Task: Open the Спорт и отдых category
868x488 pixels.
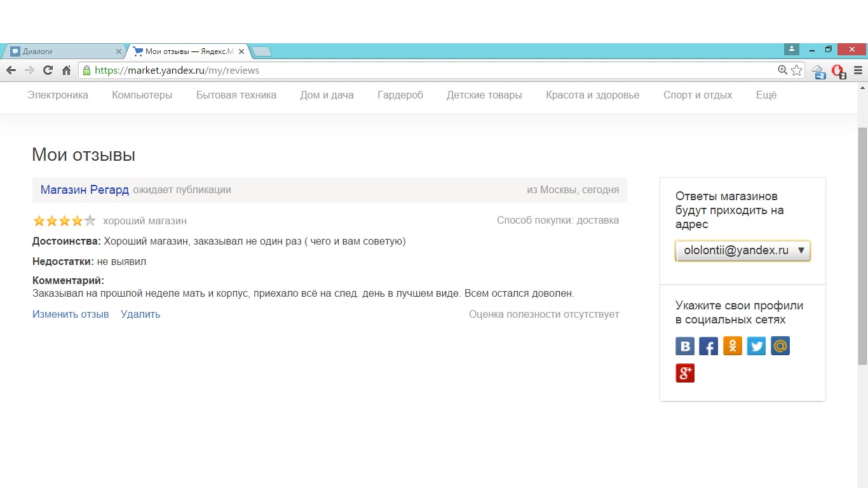Action: click(698, 95)
